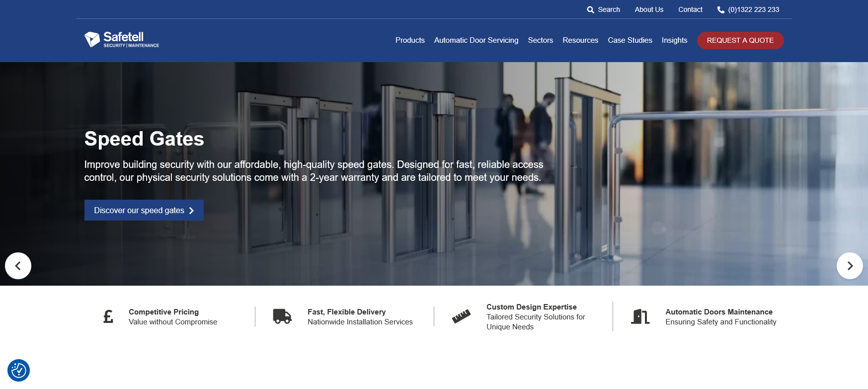Go to previous carousel slide
The width and height of the screenshot is (868, 389).
coord(18,266)
